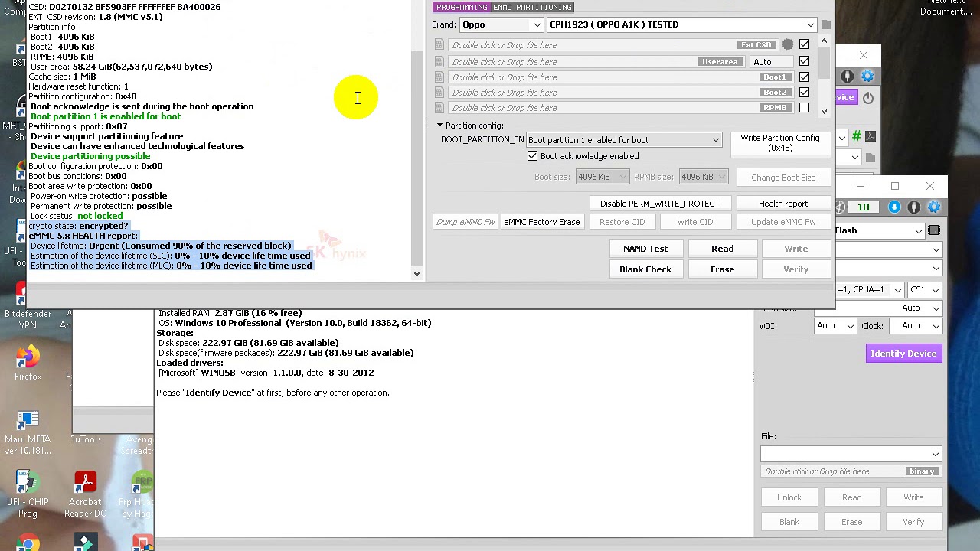The width and height of the screenshot is (980, 551).
Task: Run the NAND Test
Action: (x=645, y=249)
